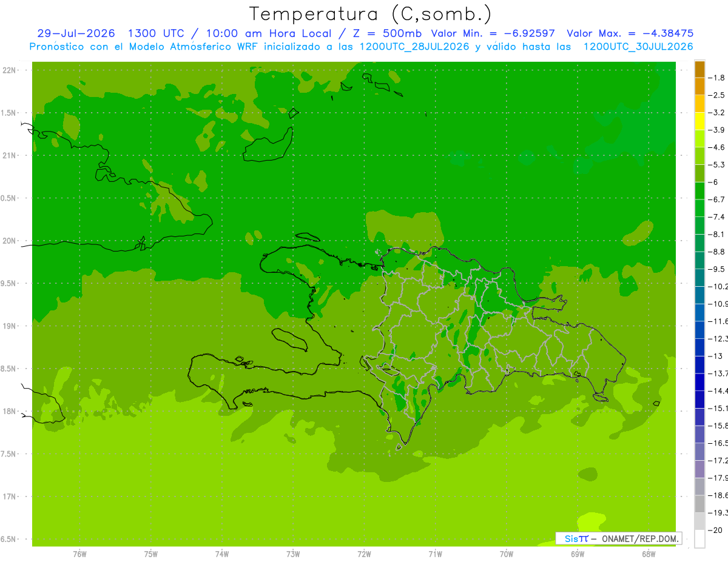728x562 pixels.
Task: Click the "-6.7" colorbar value
Action: (716, 199)
